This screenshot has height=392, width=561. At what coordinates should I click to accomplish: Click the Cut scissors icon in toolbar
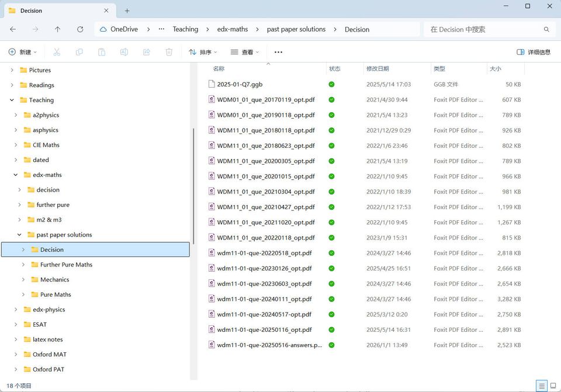coord(57,52)
